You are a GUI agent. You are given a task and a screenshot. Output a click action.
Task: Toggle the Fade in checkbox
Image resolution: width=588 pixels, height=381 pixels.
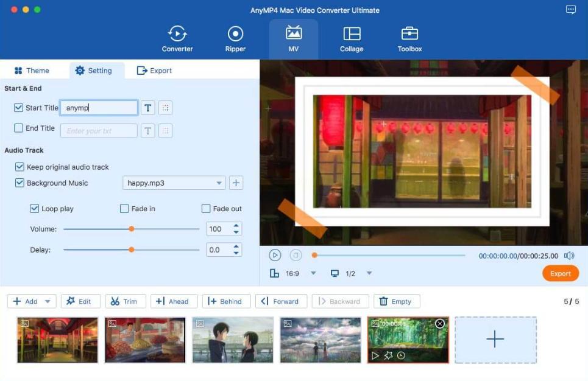[125, 209]
